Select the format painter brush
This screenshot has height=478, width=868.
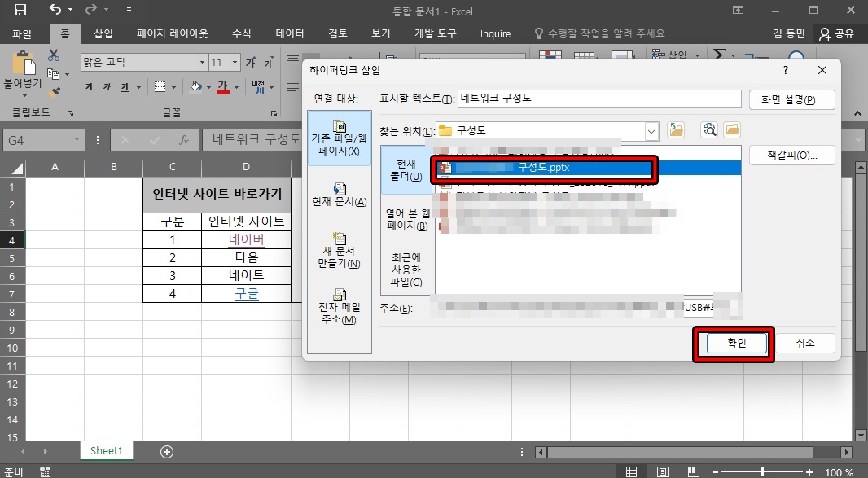pos(55,92)
